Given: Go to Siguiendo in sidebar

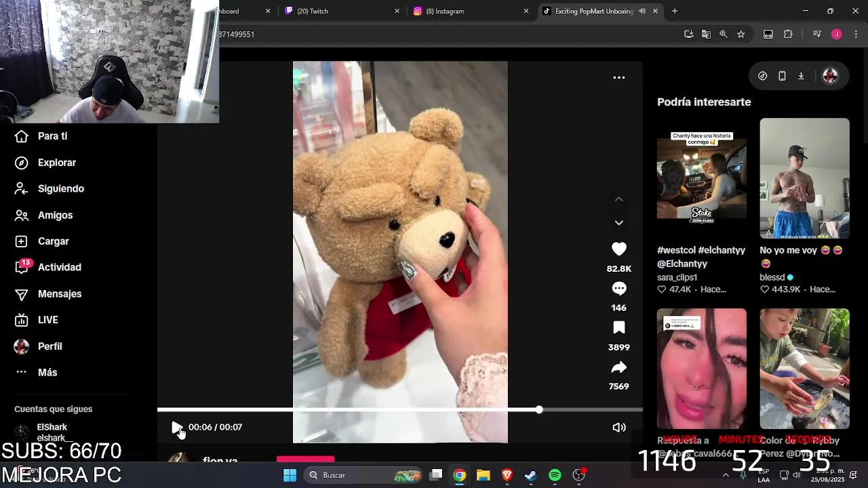Looking at the screenshot, I should (49, 189).
